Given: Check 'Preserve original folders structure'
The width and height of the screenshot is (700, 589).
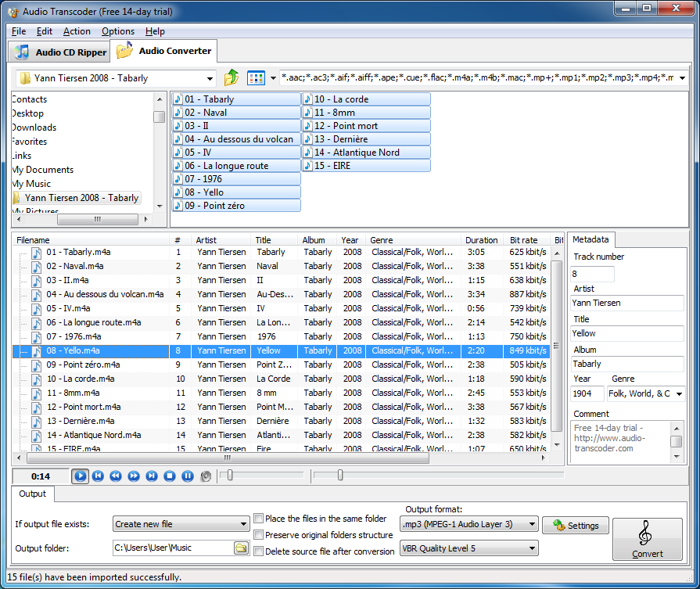Looking at the screenshot, I should tap(257, 535).
